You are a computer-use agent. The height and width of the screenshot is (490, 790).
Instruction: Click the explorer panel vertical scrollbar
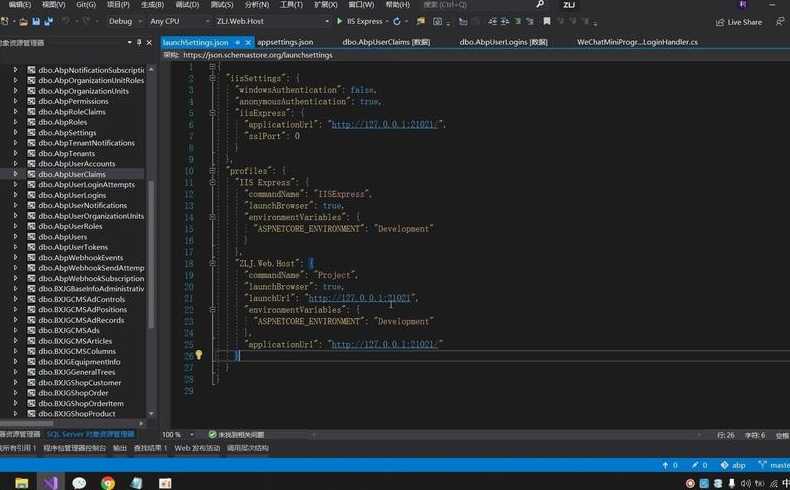click(151, 254)
